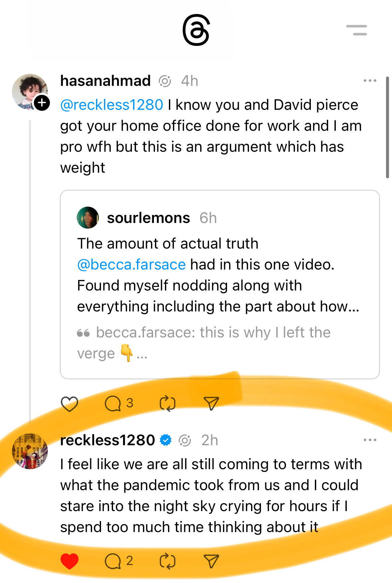Like hasanahmad's post with the heart

pyautogui.click(x=69, y=404)
